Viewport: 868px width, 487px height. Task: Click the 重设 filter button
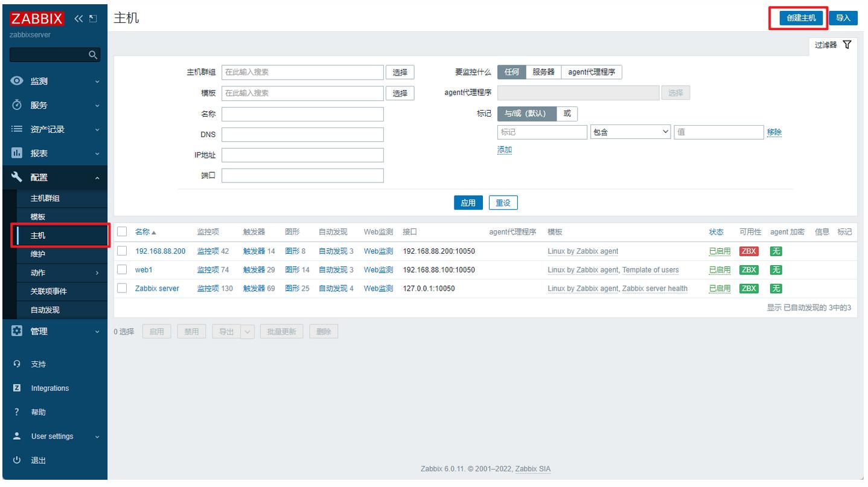pyautogui.click(x=503, y=203)
